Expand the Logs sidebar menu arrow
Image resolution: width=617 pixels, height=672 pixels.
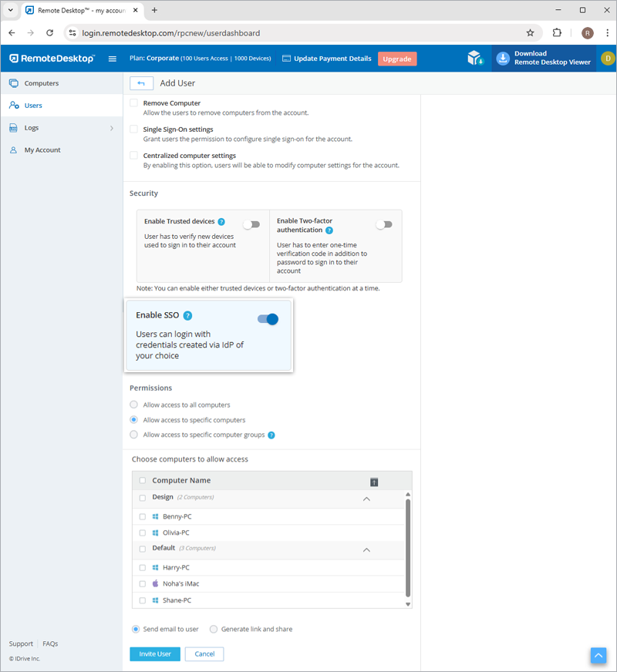coord(111,128)
